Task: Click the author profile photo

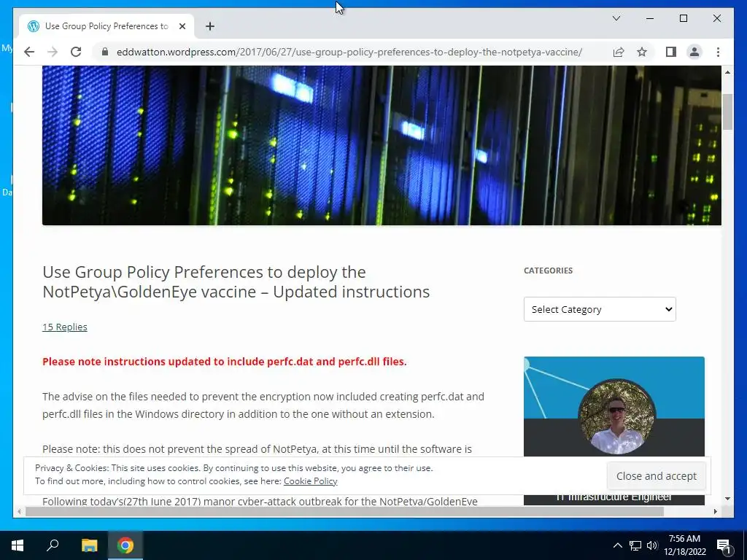Action: tap(617, 416)
